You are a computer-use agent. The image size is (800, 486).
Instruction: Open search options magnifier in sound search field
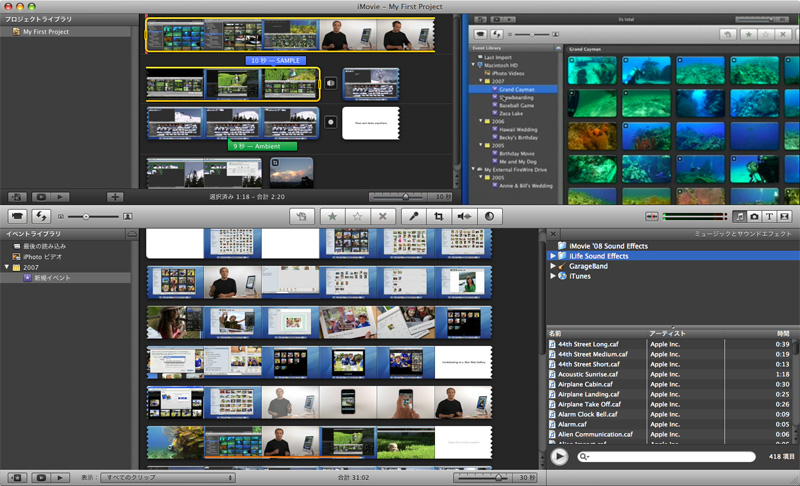pos(584,456)
